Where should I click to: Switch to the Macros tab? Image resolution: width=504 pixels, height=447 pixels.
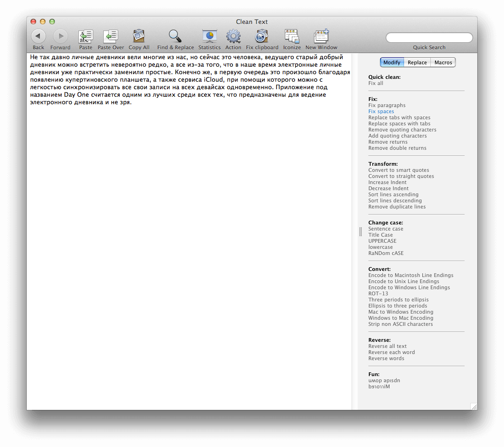pos(443,62)
